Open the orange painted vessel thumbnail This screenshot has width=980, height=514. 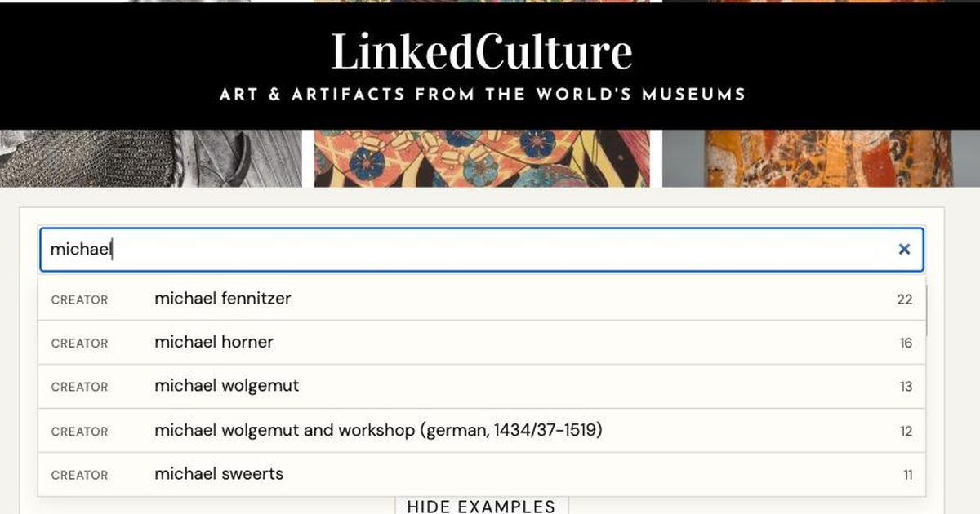(821, 158)
